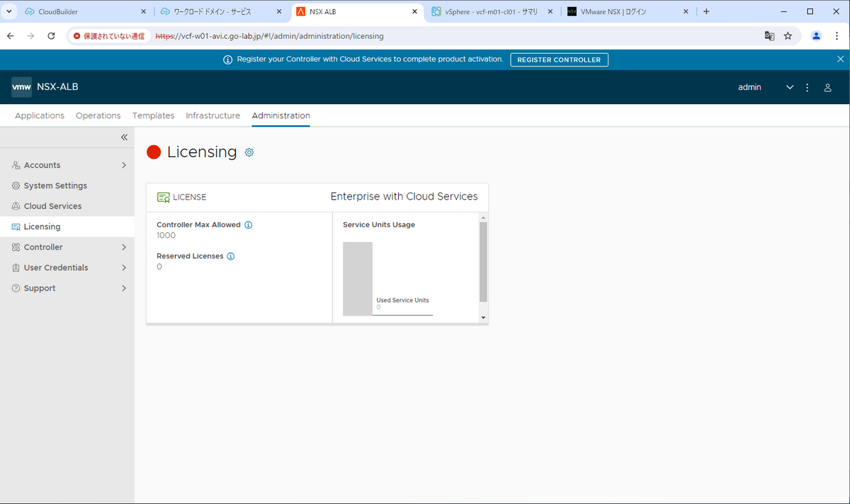Click the Google Translate icon in address bar
The height and width of the screenshot is (504, 850).
click(769, 35)
